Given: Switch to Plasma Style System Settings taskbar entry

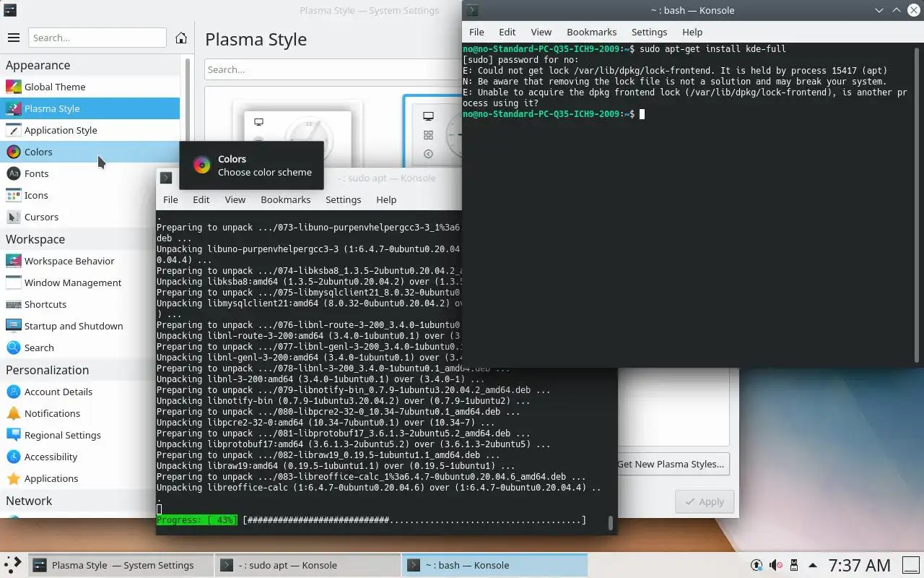Looking at the screenshot, I should (122, 565).
